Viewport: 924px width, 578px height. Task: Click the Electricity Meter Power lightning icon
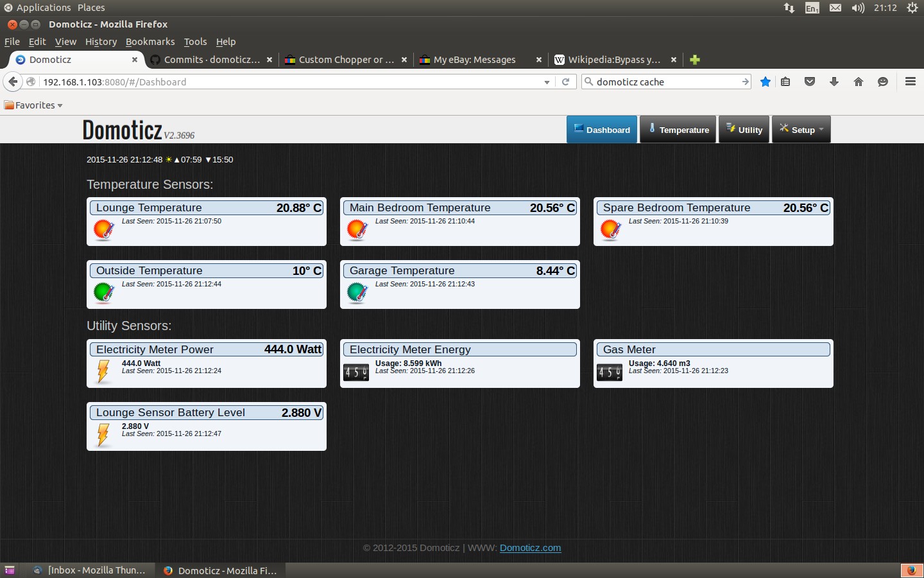[x=103, y=371]
